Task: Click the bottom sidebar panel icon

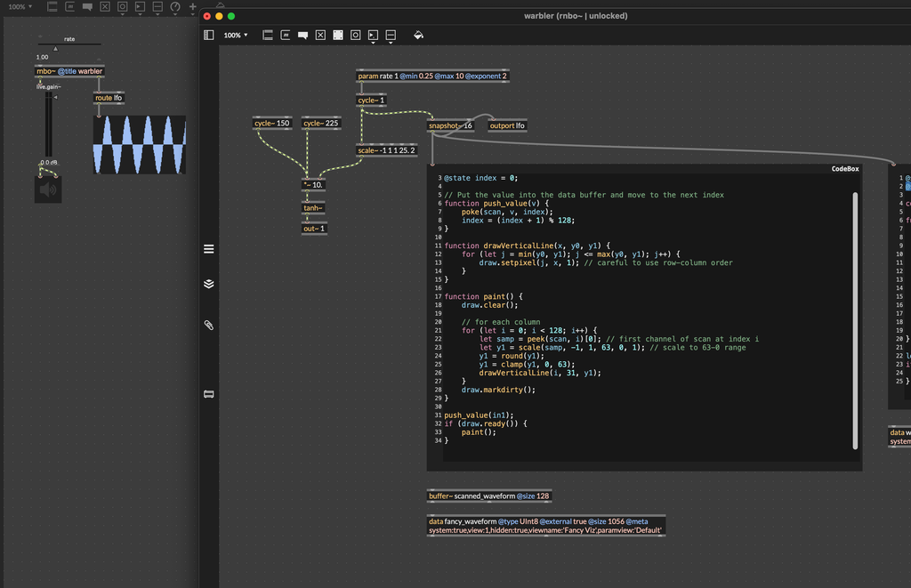Action: pyautogui.click(x=209, y=394)
